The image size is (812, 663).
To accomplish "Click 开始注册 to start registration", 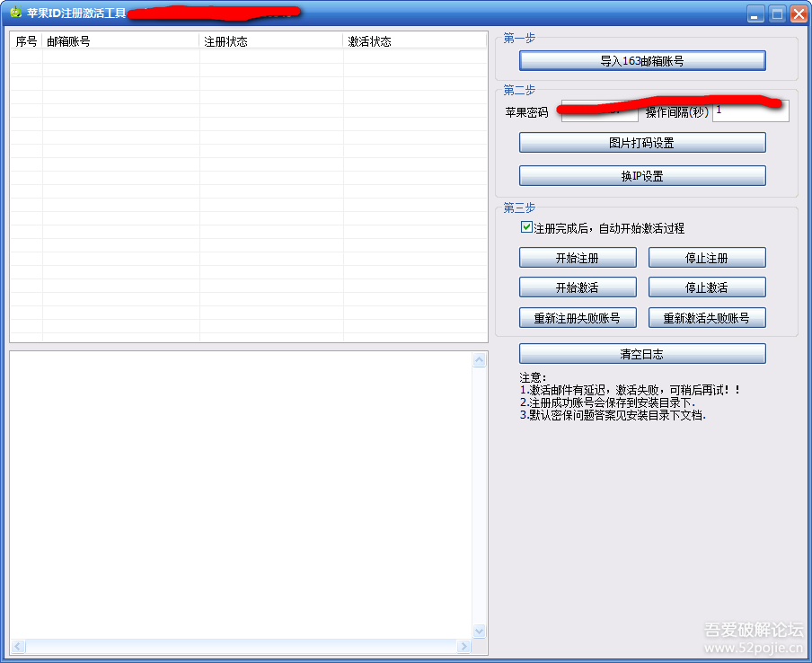I will (577, 257).
